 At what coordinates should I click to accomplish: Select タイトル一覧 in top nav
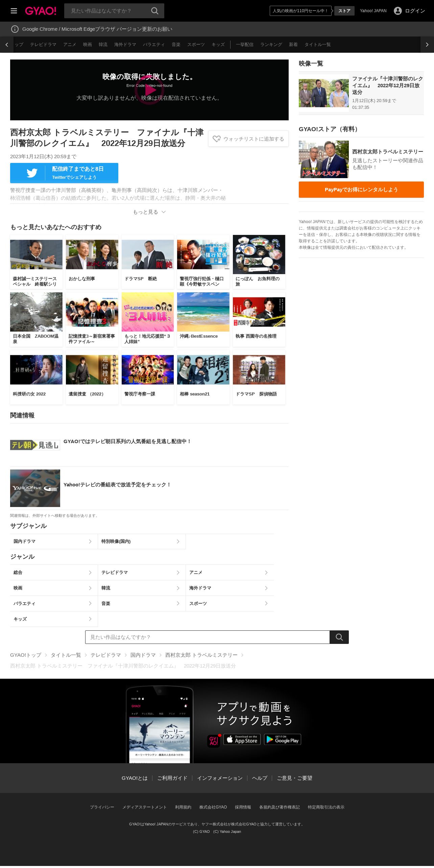317,45
